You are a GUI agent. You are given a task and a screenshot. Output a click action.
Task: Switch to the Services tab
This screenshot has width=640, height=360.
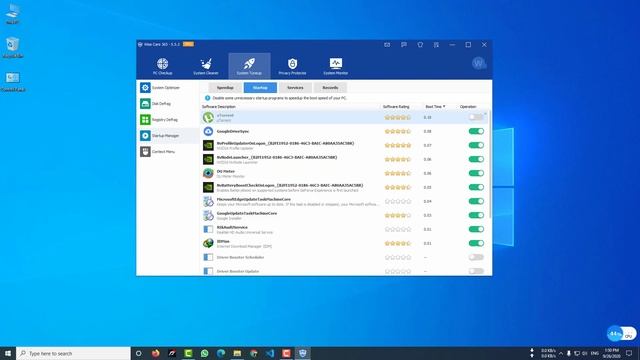click(295, 88)
